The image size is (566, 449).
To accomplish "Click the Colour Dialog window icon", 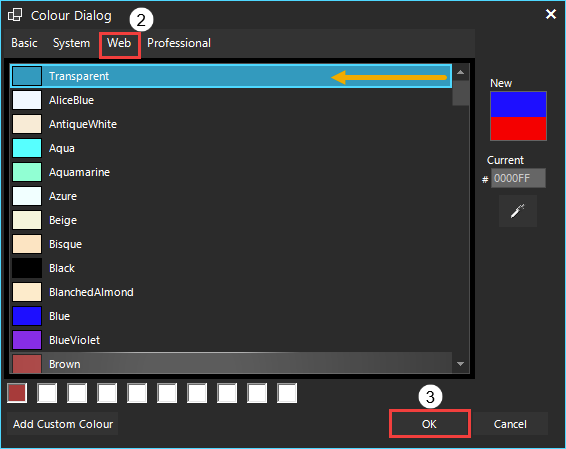I will coord(15,15).
